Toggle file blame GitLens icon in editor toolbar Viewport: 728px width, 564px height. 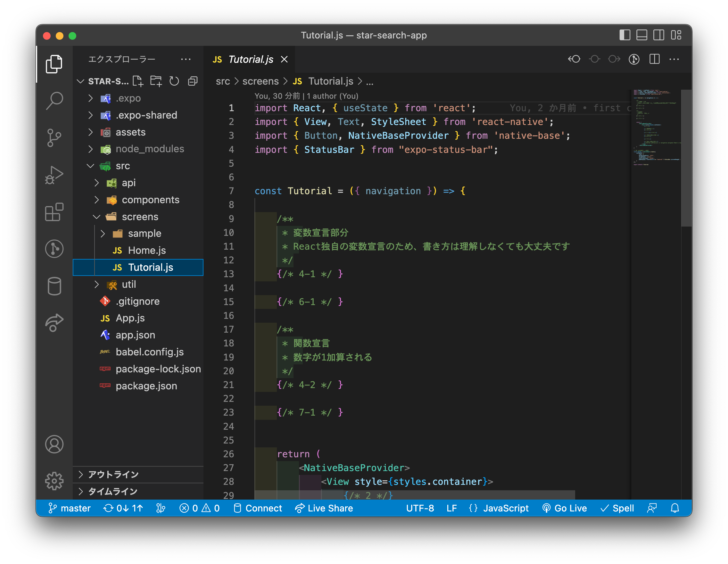pos(634,59)
